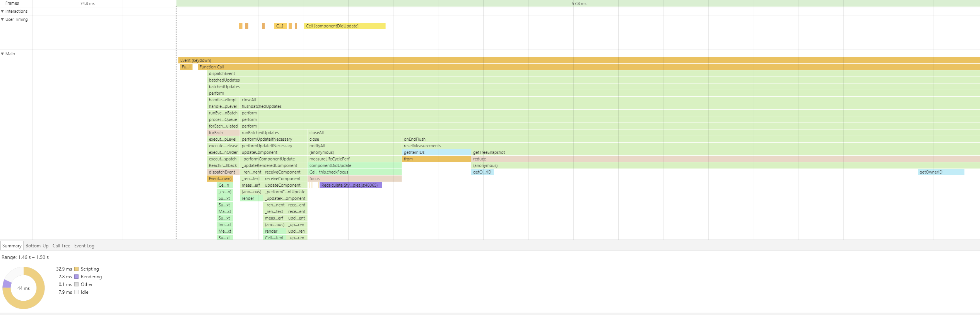Select the Cell._this.checkFocus bar
The width and height of the screenshot is (980, 315).
355,172
